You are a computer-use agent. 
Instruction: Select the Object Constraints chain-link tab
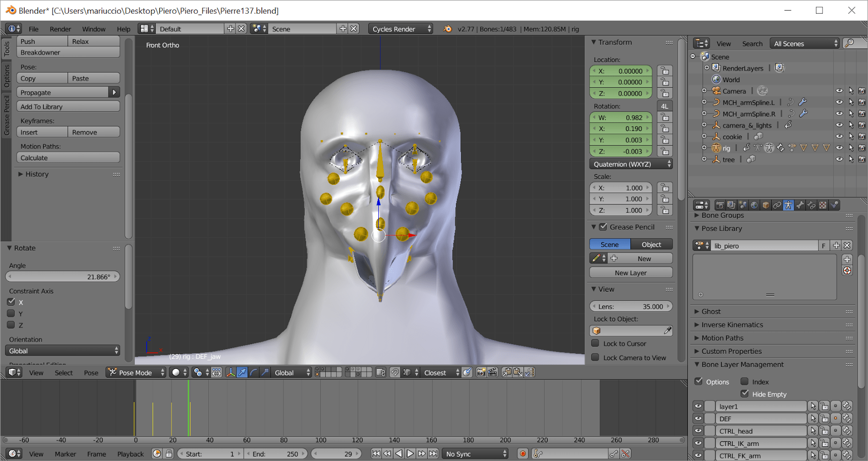point(777,205)
